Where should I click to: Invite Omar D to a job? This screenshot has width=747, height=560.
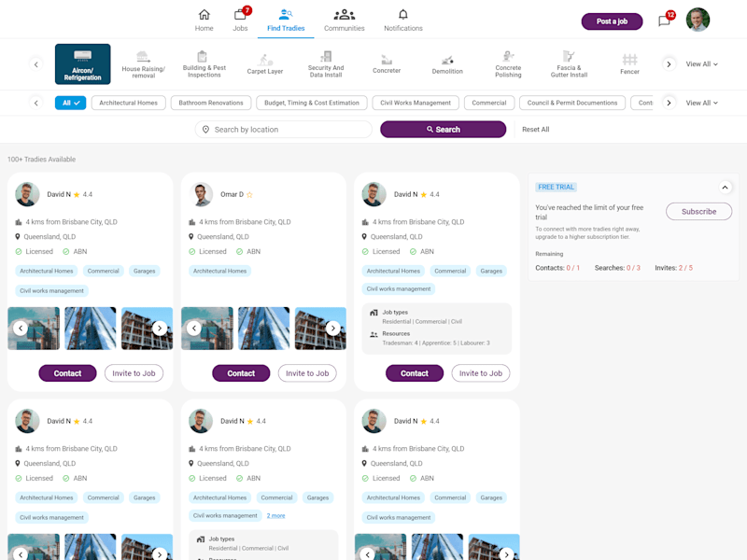point(307,373)
